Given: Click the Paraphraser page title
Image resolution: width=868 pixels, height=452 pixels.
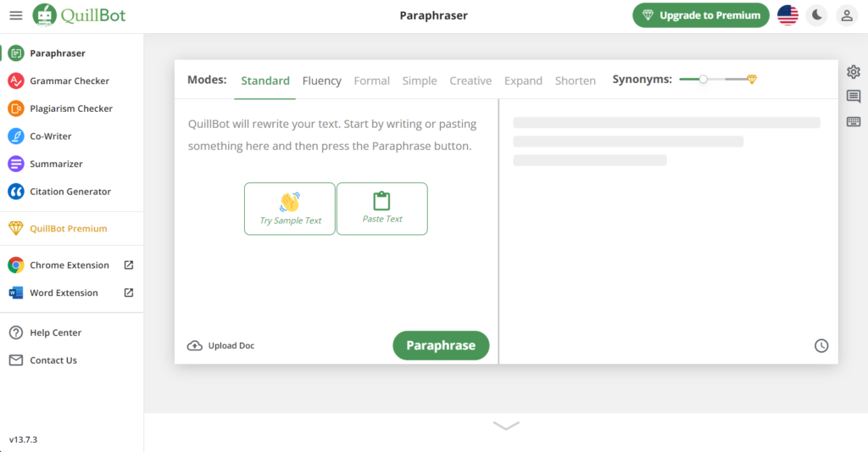Looking at the screenshot, I should tap(434, 15).
